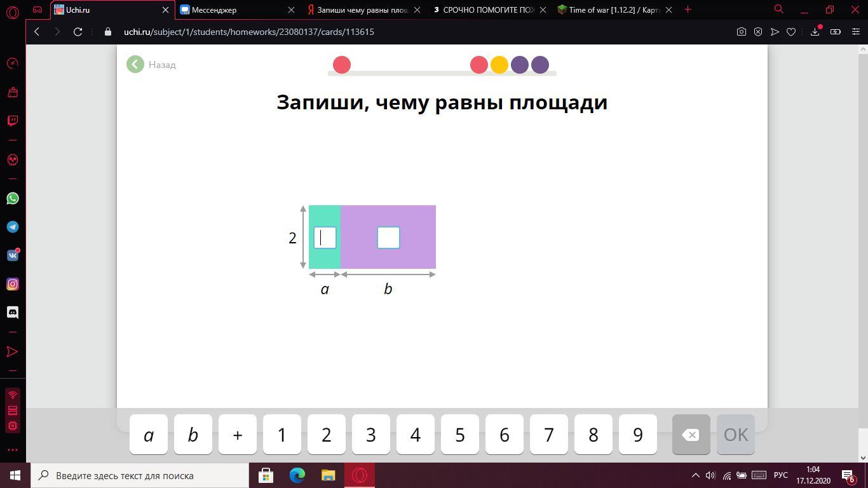The height and width of the screenshot is (488, 868).
Task: Submit the answer with OK button
Action: click(x=736, y=435)
